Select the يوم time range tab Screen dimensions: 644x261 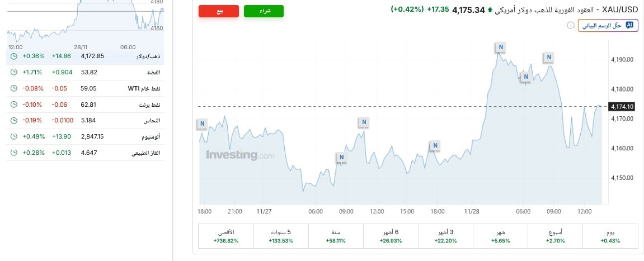tap(610, 236)
